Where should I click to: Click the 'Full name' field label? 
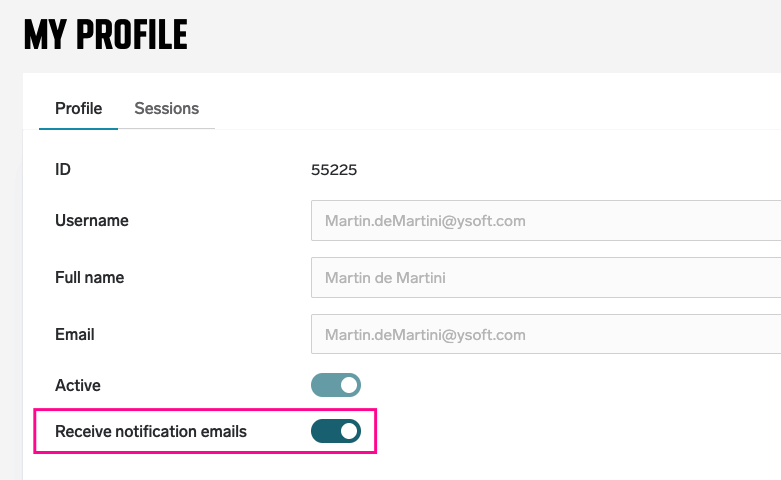pos(89,278)
